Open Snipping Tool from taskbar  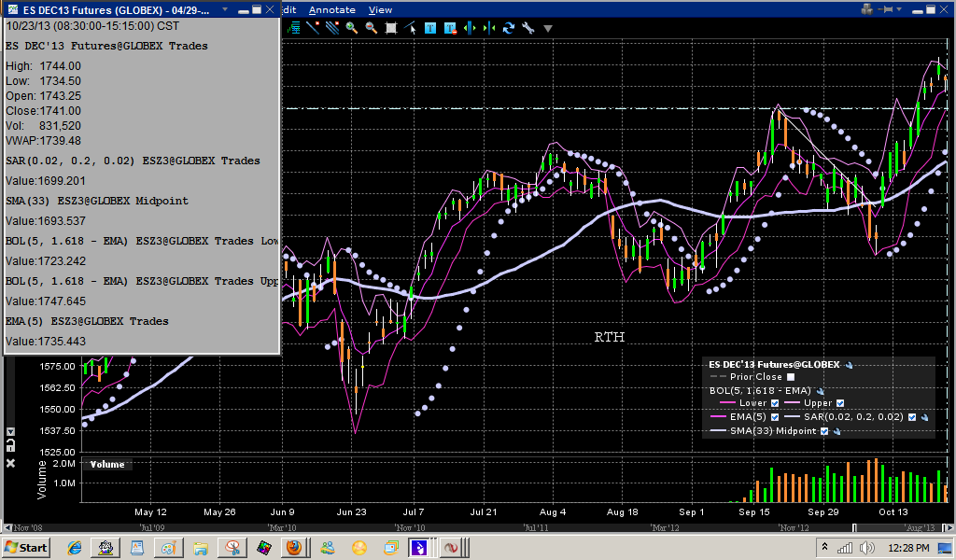coord(232,548)
